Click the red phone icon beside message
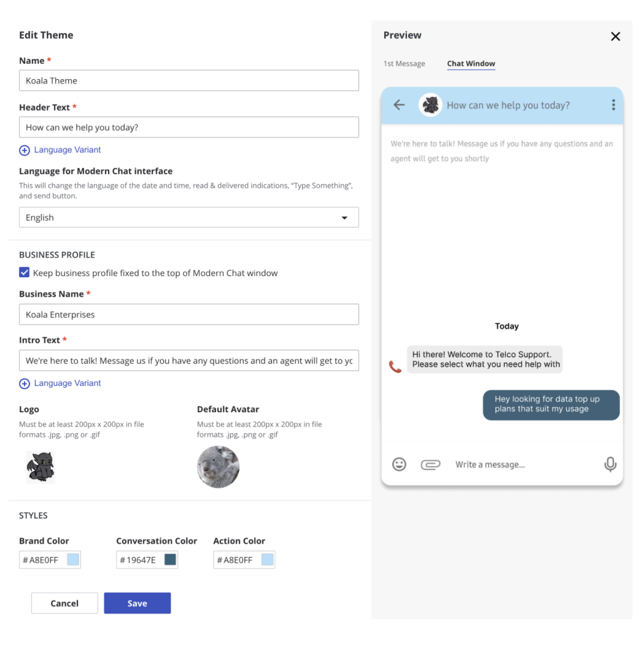644x654 pixels. click(395, 366)
